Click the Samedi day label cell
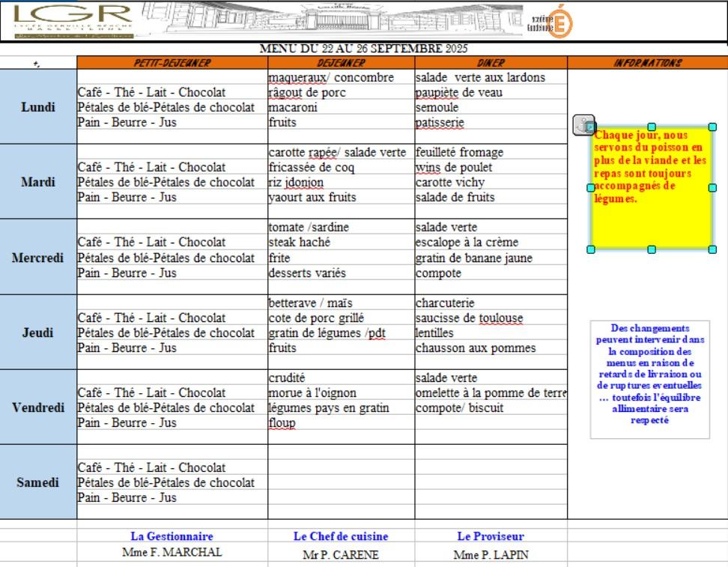The image size is (728, 567). click(x=38, y=482)
